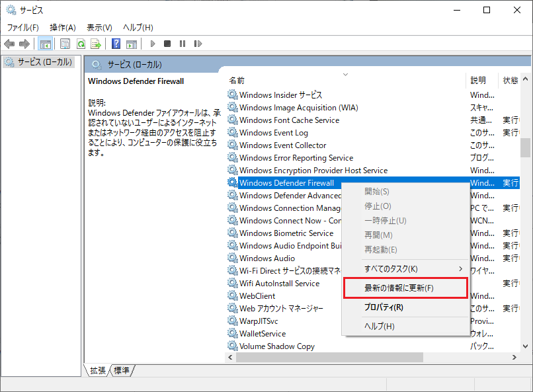Click the Stop Service square icon
Image resolution: width=533 pixels, height=392 pixels.
click(x=167, y=44)
